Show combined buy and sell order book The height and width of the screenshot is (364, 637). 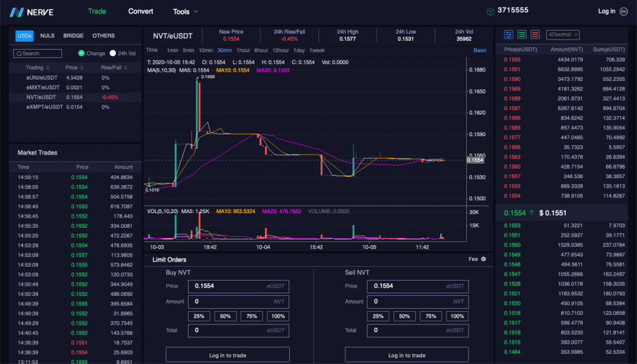pyautogui.click(x=508, y=34)
